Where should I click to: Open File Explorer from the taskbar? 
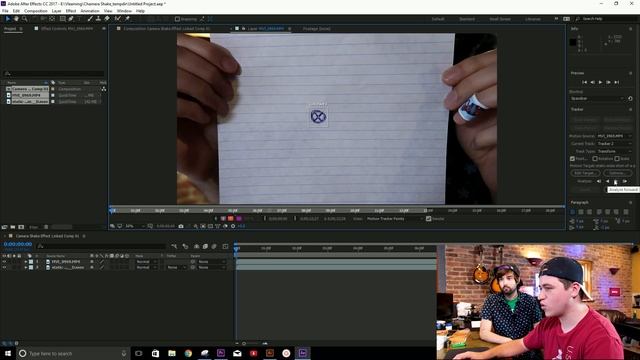172,353
